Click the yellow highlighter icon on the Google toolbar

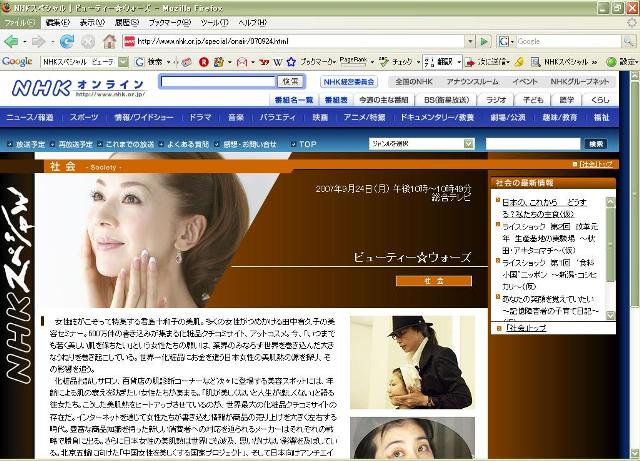(x=519, y=62)
